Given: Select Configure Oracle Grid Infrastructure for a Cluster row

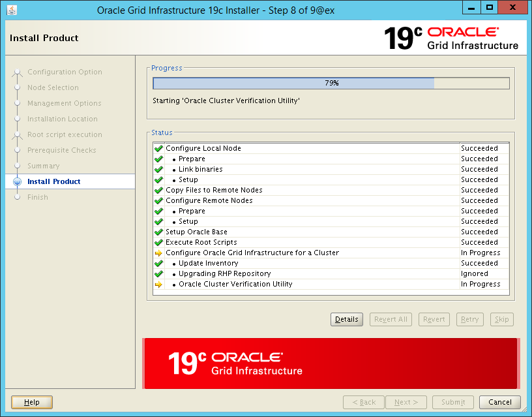Looking at the screenshot, I should [x=331, y=253].
